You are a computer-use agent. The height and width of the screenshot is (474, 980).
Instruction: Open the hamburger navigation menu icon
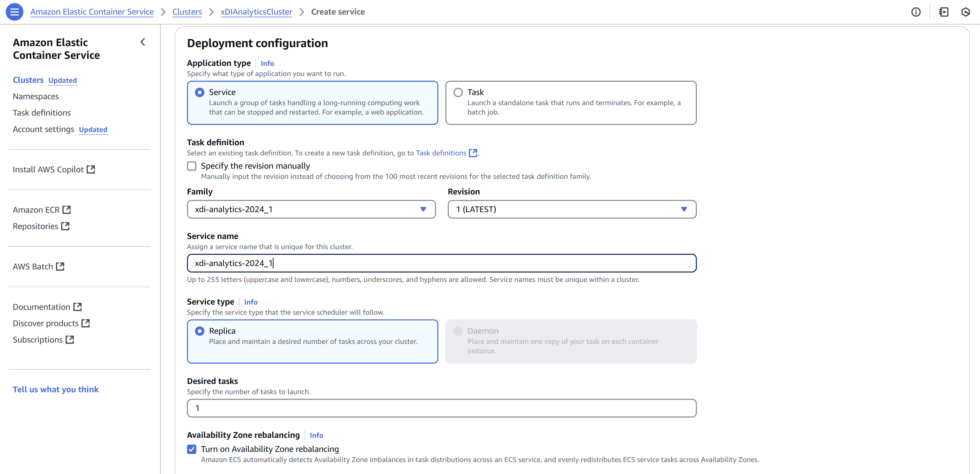(15, 12)
